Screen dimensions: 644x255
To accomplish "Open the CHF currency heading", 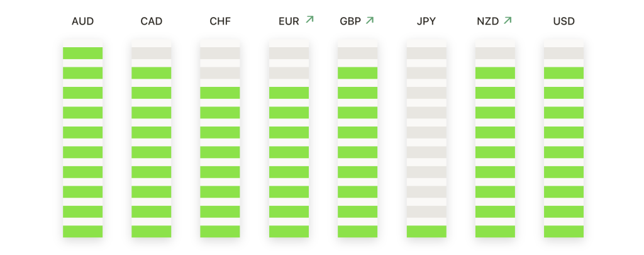I will pos(220,21).
